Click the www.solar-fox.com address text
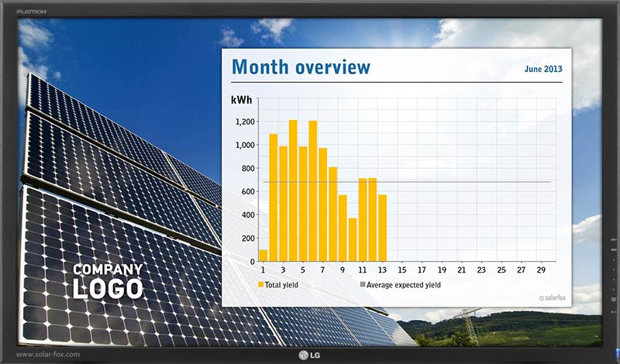 (x=48, y=355)
